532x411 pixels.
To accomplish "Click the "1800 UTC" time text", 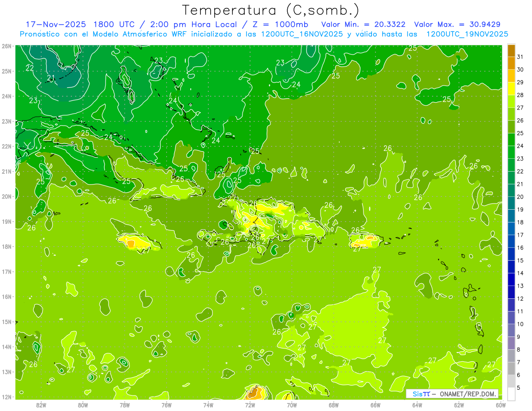I will click(x=114, y=24).
